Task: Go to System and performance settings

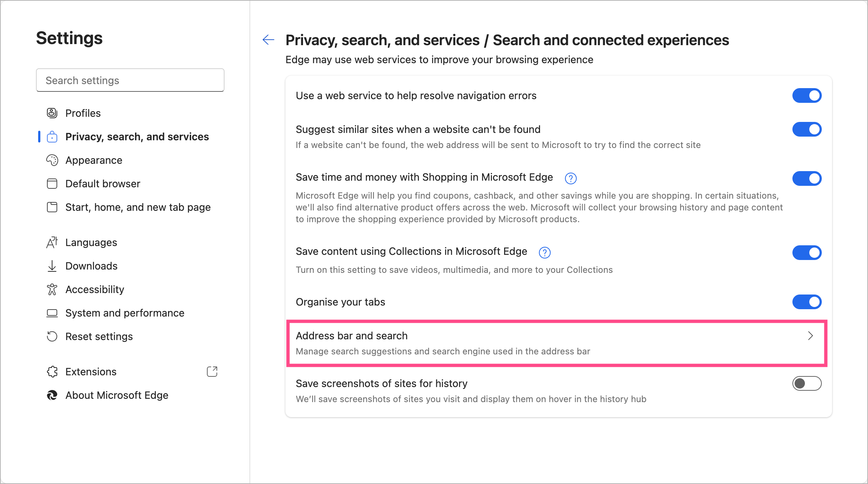Action: tap(125, 313)
